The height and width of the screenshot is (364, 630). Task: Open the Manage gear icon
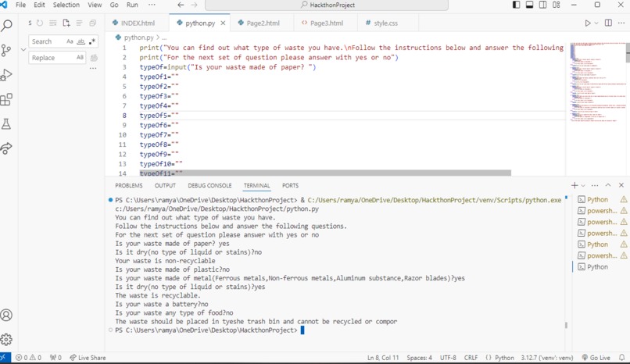point(6,340)
